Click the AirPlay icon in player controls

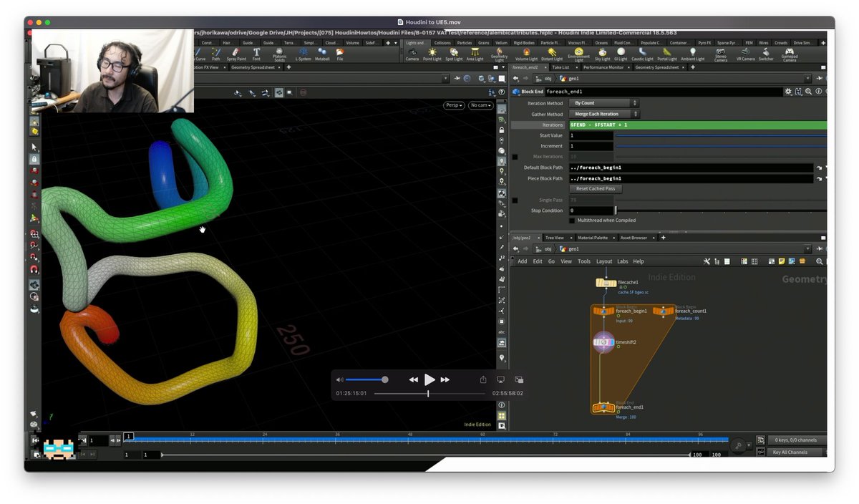click(x=501, y=379)
